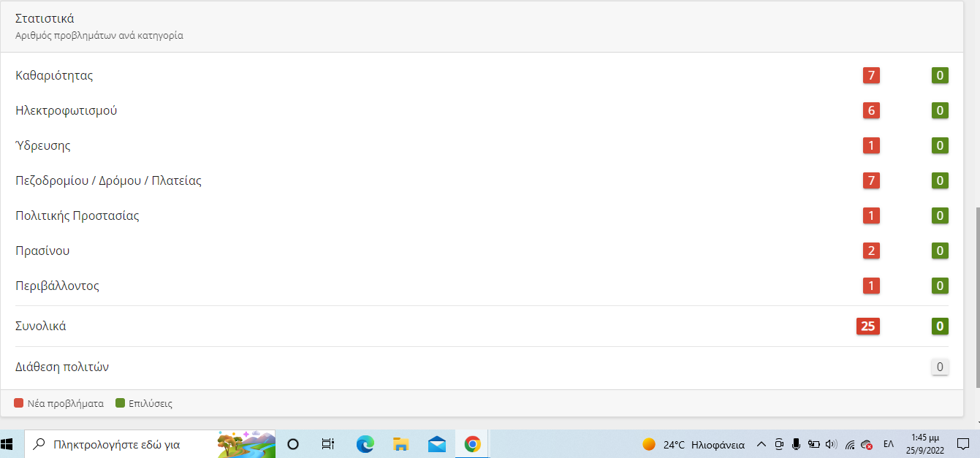Click the red total badge showing 25
Screen dimensions: 980x458
pyautogui.click(x=867, y=327)
